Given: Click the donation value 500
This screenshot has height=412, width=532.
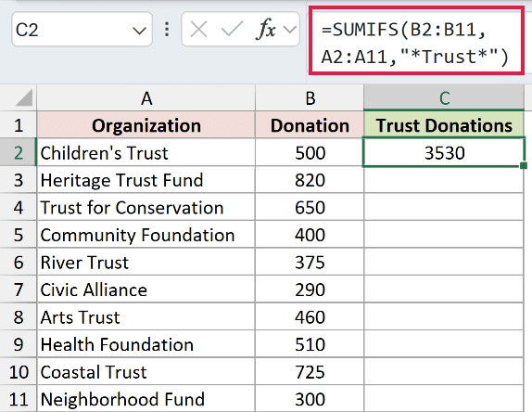Looking at the screenshot, I should click(x=310, y=152).
